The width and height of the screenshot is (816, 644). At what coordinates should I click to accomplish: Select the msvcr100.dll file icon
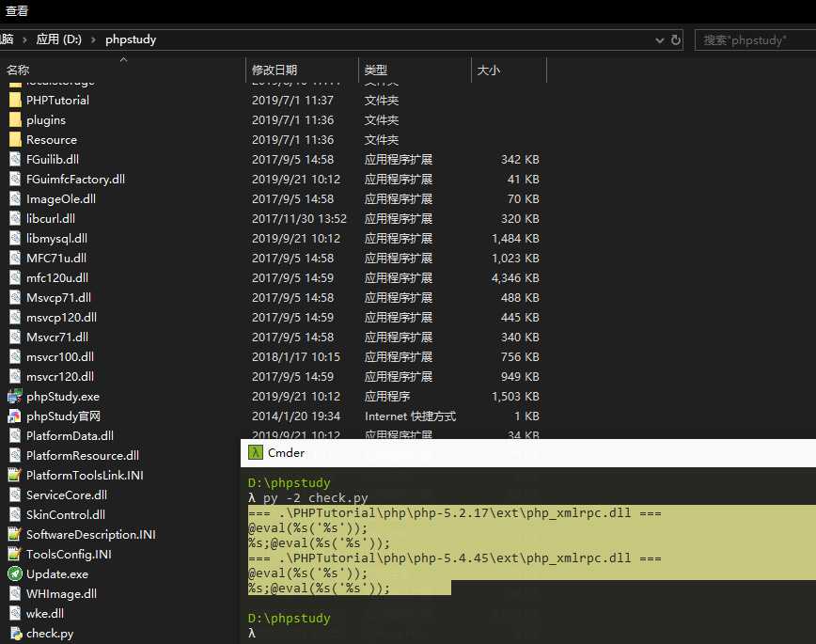[15, 357]
